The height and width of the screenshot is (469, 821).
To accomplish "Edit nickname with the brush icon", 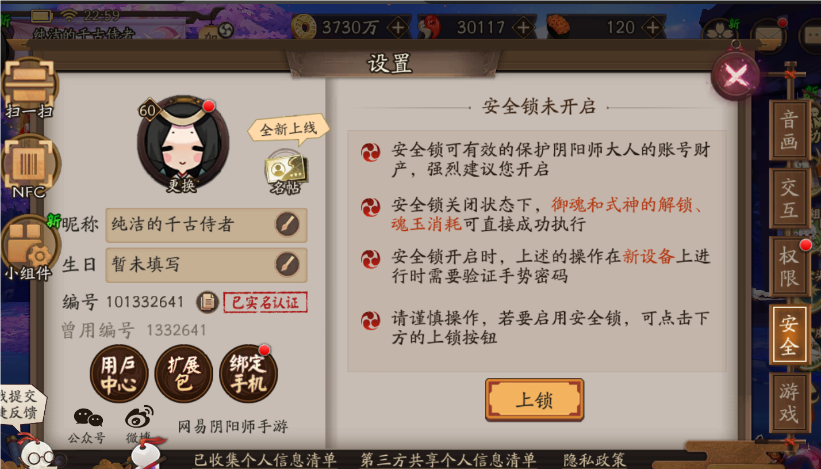I will (287, 225).
